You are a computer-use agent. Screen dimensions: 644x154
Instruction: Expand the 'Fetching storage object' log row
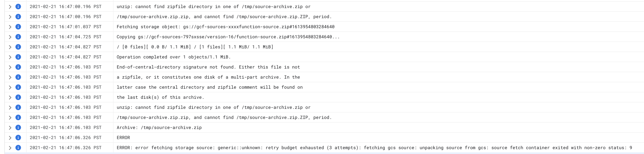(10, 27)
